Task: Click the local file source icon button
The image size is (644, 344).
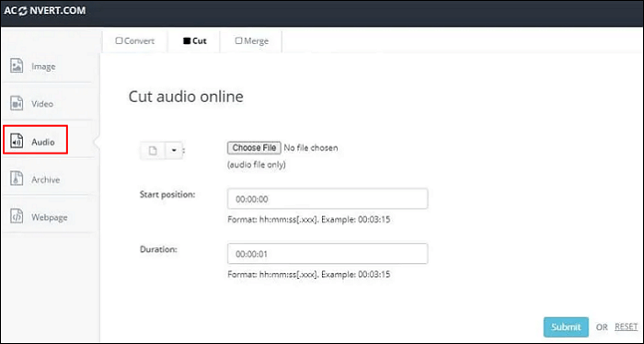Action: click(153, 151)
